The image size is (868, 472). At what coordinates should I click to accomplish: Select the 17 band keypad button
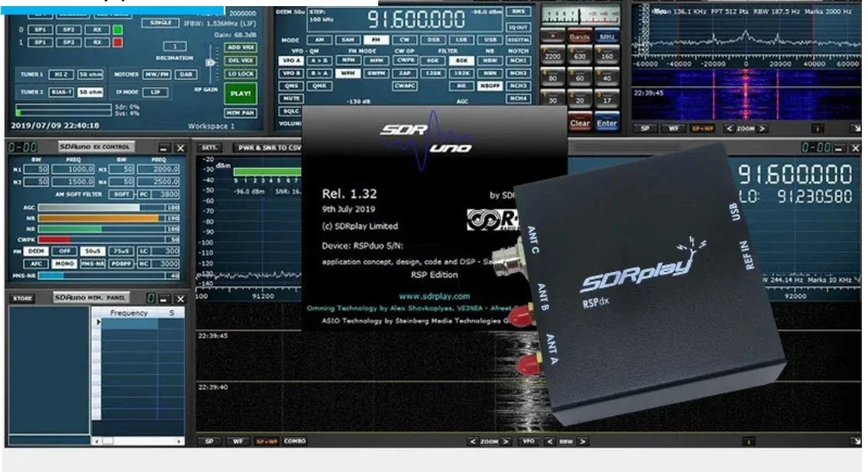coord(607,99)
